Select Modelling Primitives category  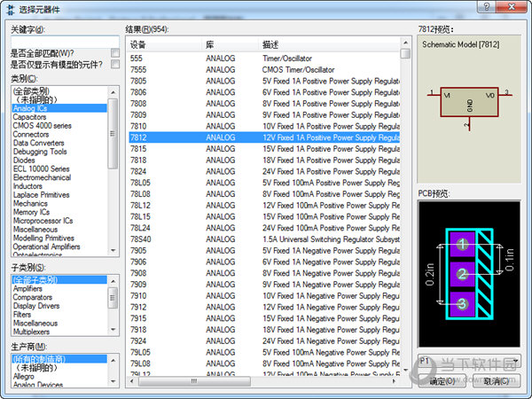pyautogui.click(x=43, y=239)
